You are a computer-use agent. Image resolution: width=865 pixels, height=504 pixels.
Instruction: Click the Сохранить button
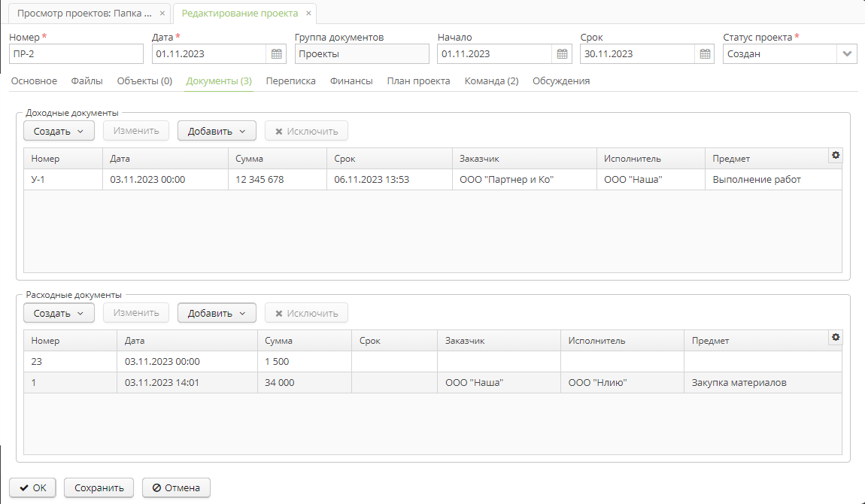[x=99, y=487]
